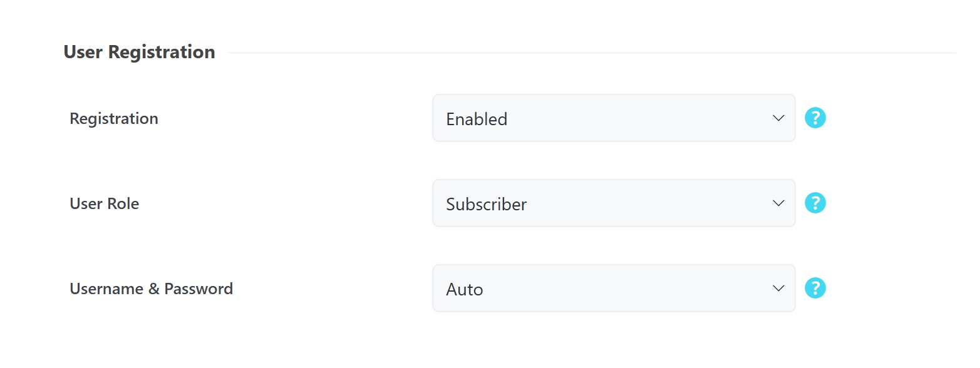
Task: Click the chevron arrow in Registration dropdown
Action: point(778,118)
